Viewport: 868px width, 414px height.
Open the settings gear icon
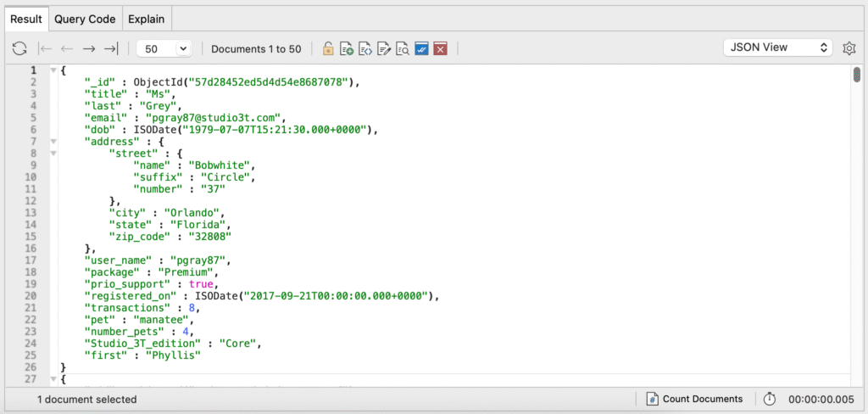pos(849,48)
